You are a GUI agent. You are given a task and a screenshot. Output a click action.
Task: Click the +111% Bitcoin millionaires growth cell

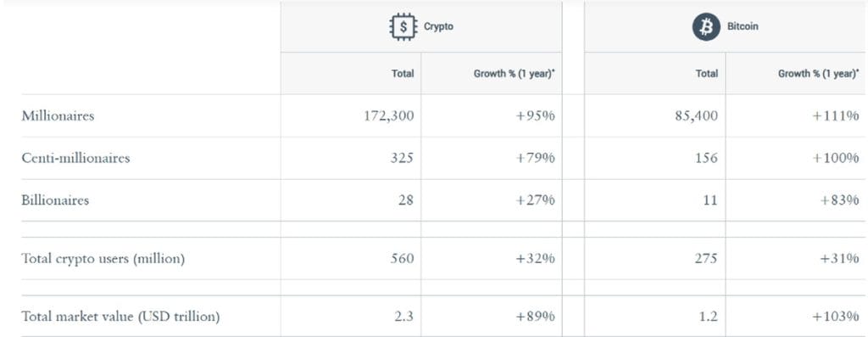coord(836,115)
